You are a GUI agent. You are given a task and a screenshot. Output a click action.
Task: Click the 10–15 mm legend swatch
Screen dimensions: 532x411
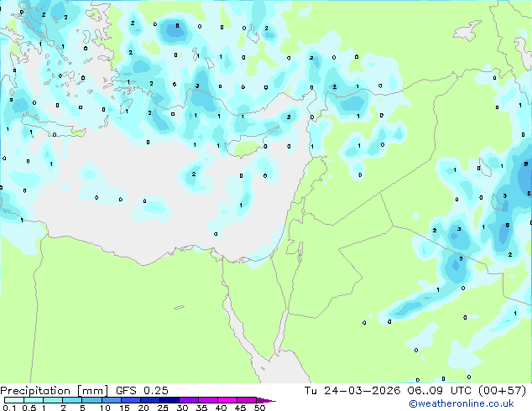[112, 400]
